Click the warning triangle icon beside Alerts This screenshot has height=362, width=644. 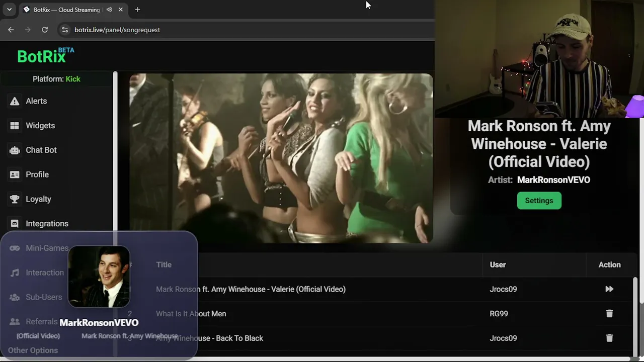[15, 101]
